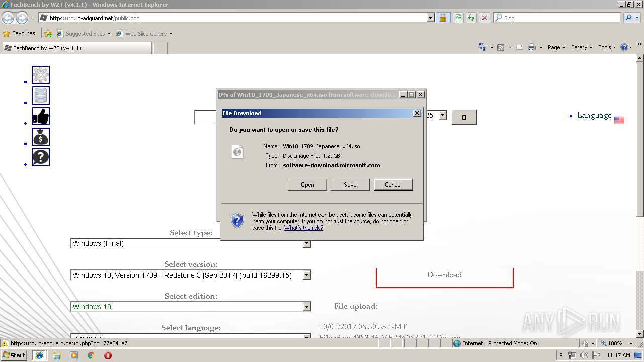Click Cancel in File Download dialog
Viewport: 644px width, 362px height.
coord(393,185)
